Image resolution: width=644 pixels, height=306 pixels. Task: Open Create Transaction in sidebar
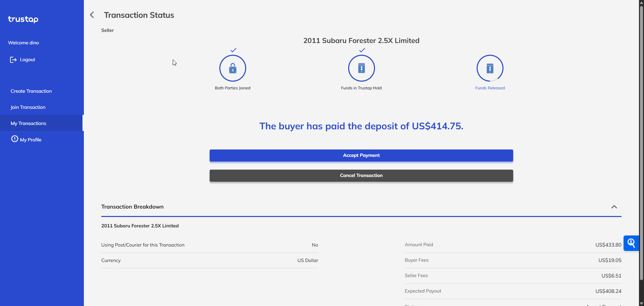click(31, 91)
